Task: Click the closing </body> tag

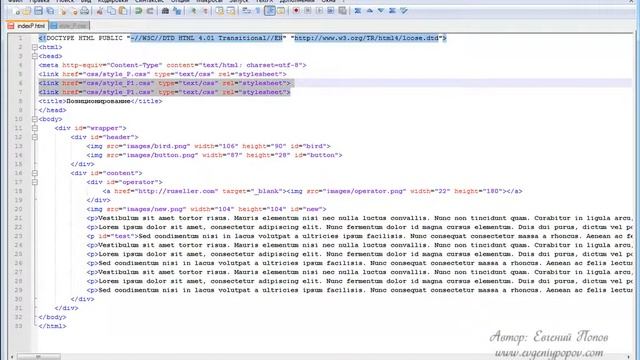Action: click(52, 317)
